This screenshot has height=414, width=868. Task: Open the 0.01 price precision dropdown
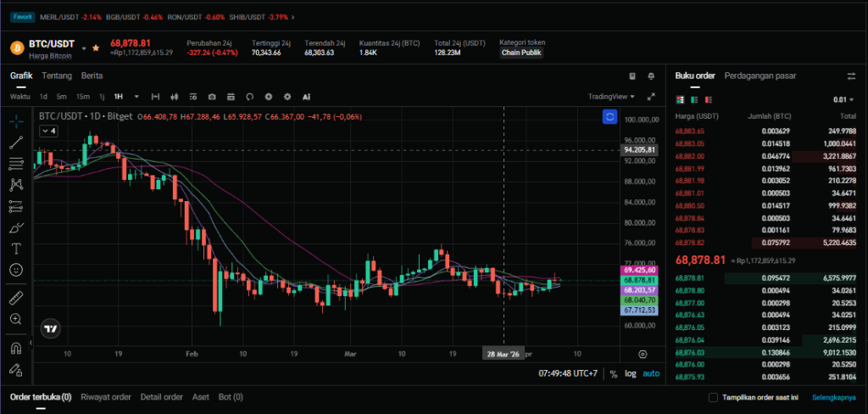tap(842, 100)
